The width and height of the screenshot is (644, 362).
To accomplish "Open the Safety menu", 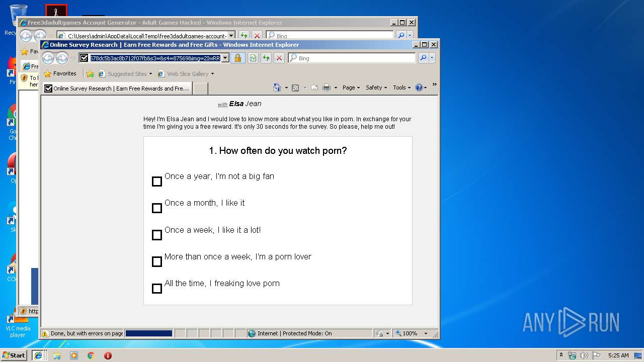I will click(376, 87).
